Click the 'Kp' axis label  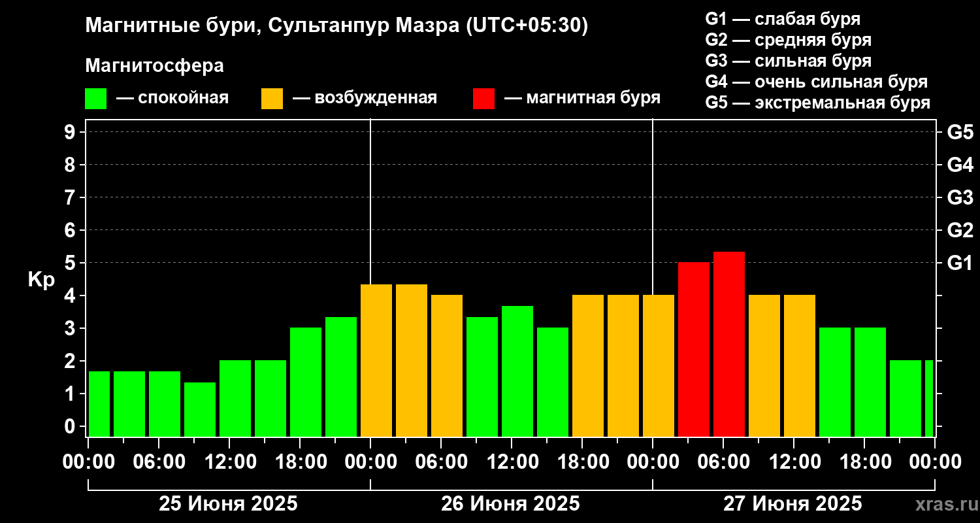[x=41, y=279]
